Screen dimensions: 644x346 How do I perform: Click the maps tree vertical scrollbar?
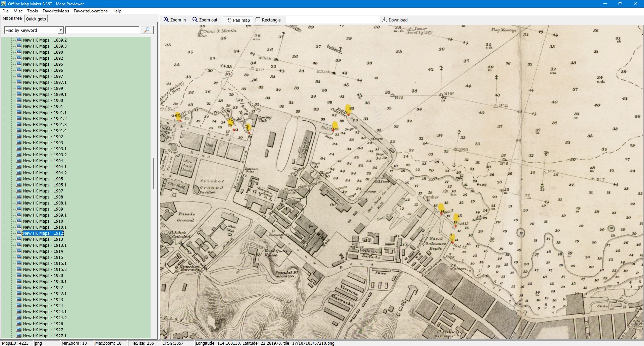coord(154,173)
